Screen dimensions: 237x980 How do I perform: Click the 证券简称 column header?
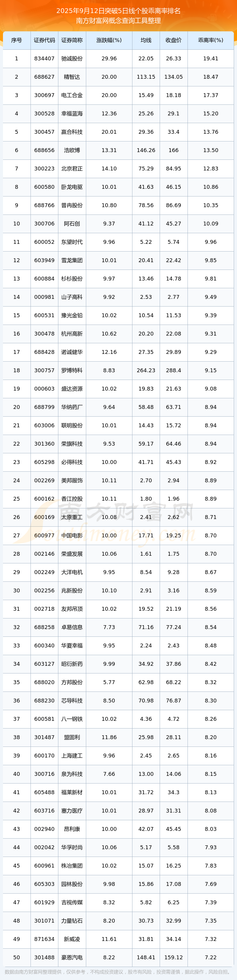[x=72, y=40]
